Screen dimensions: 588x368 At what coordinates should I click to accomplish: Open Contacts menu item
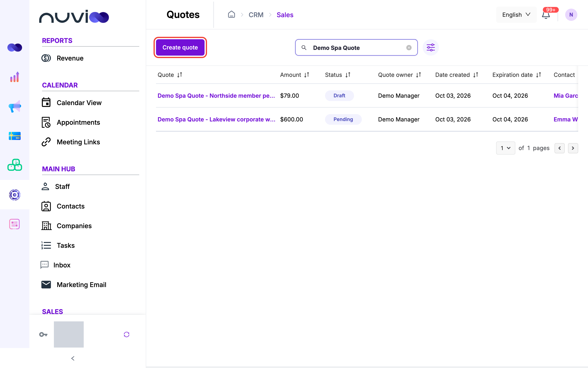click(63, 206)
